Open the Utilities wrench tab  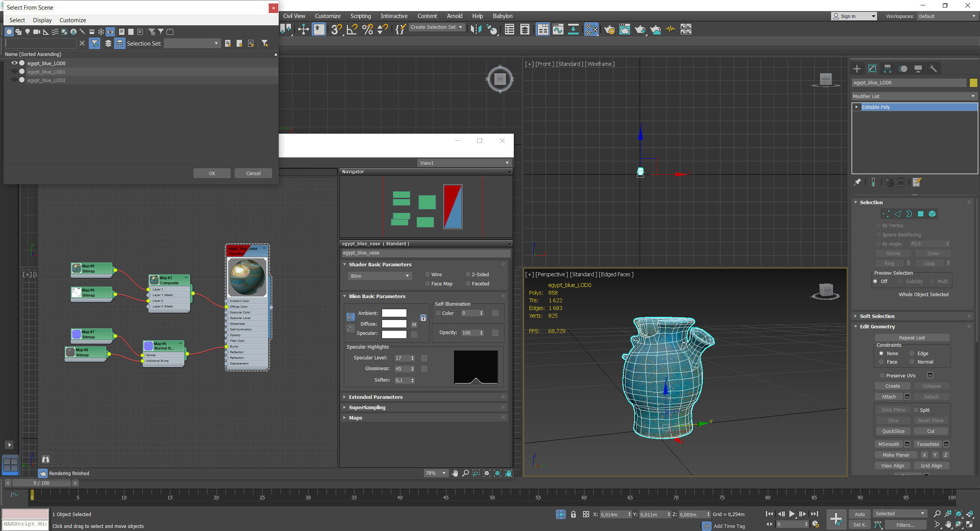point(933,69)
